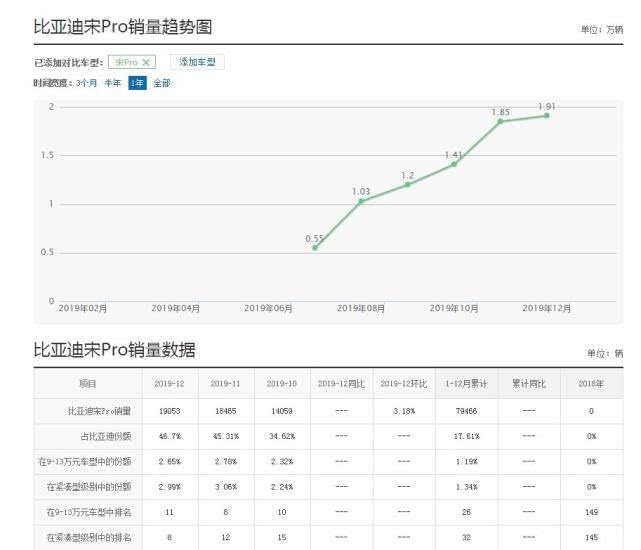Click the 14059 sales cell
641x550 pixels.
pyautogui.click(x=282, y=411)
